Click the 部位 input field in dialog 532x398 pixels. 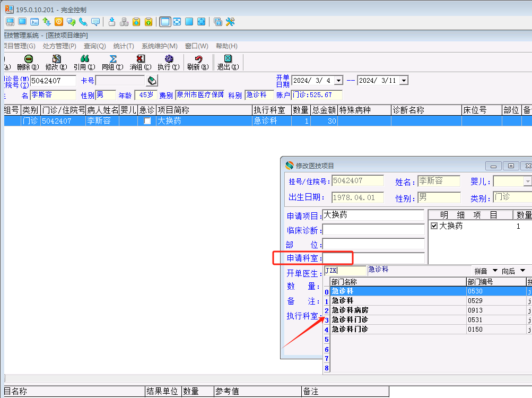[373, 244]
